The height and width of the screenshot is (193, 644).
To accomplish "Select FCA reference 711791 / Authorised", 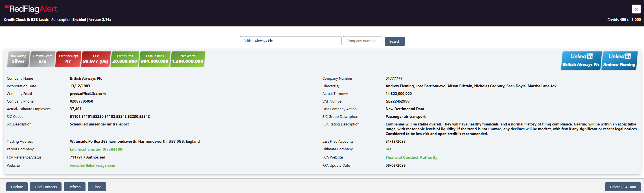I will pos(87,157).
